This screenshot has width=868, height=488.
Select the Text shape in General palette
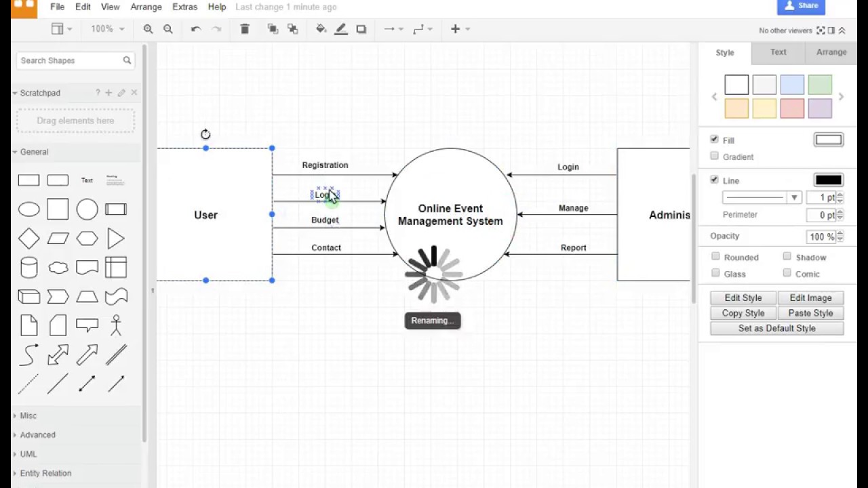pyautogui.click(x=87, y=180)
